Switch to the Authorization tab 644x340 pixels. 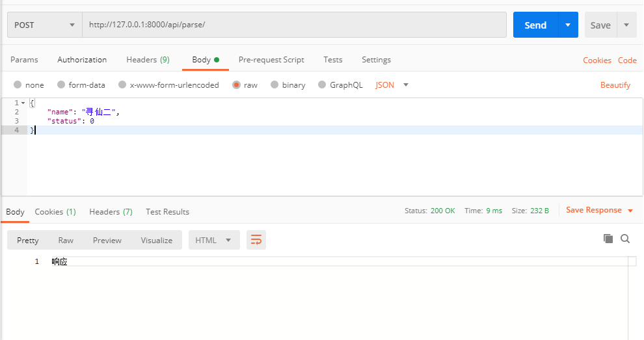click(x=82, y=60)
